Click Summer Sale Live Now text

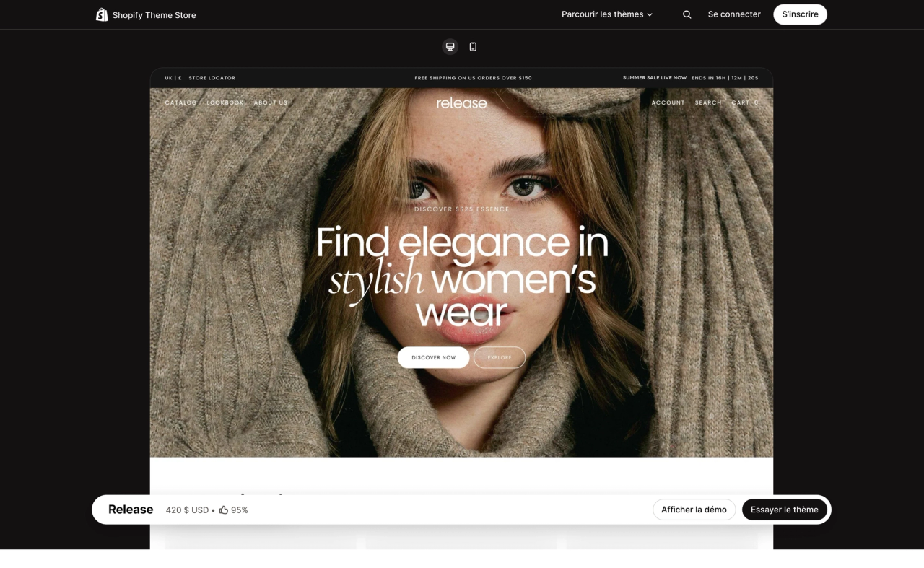click(x=655, y=78)
